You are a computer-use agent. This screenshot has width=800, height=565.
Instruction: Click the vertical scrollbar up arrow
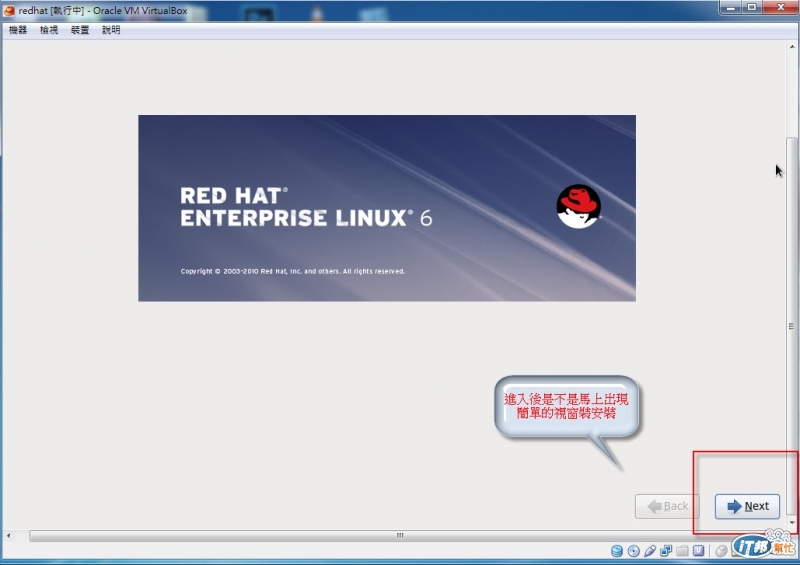pos(792,47)
